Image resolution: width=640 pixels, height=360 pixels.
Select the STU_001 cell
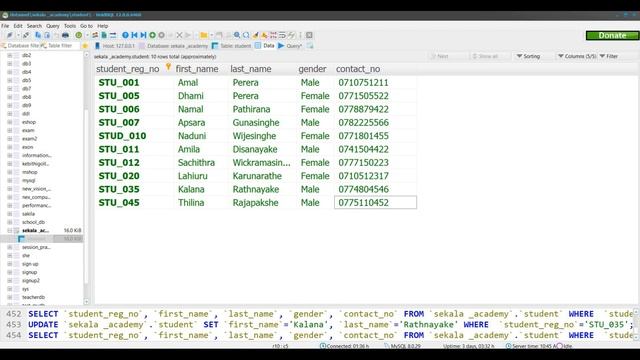tap(119, 82)
